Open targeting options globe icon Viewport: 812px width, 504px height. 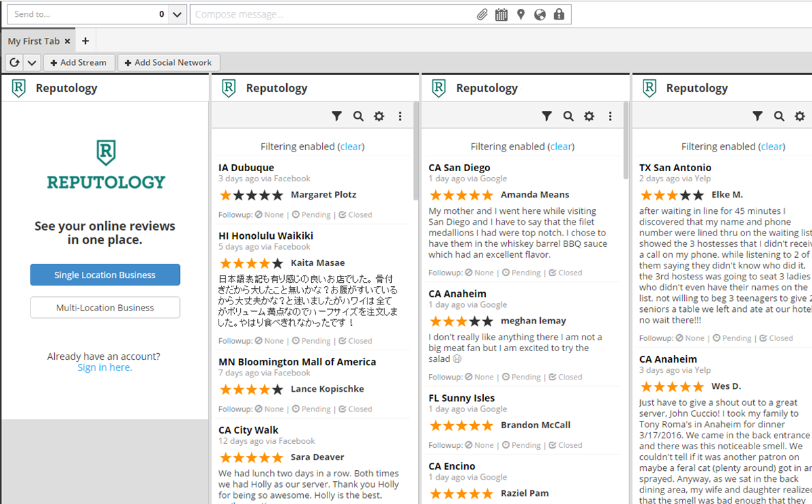click(x=539, y=14)
